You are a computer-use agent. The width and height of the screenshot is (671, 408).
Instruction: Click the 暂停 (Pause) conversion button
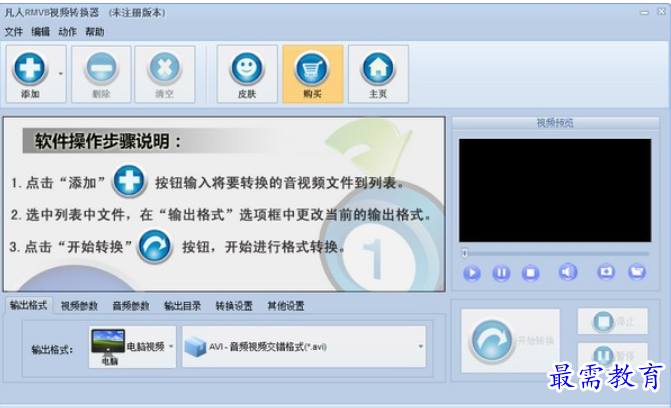(x=613, y=355)
